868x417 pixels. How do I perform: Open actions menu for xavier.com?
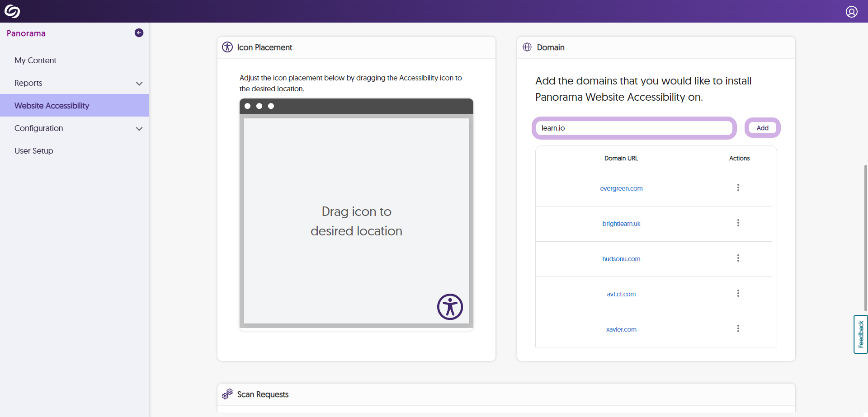coord(738,328)
